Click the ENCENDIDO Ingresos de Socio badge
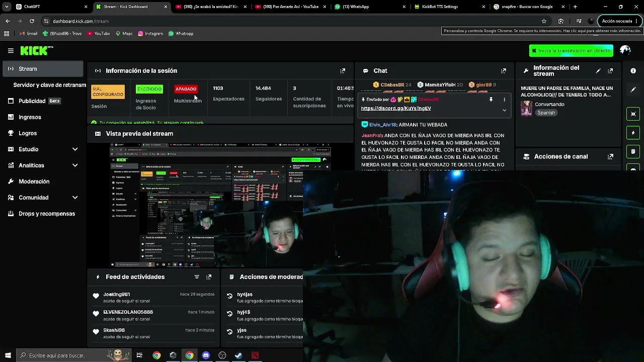Screen dimensions: 644x362 pos(149,89)
